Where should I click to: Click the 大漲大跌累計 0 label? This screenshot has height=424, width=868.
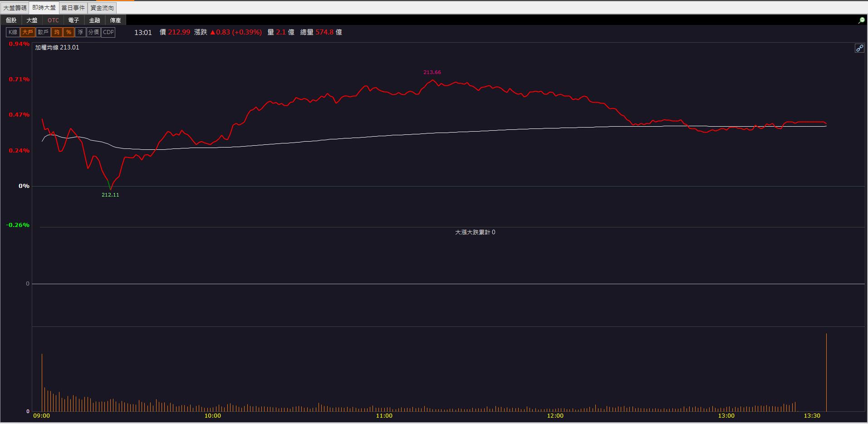(475, 232)
